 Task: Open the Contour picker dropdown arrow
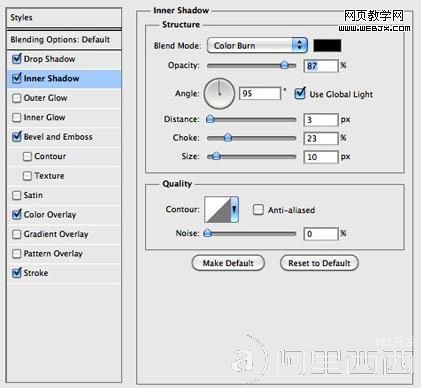click(x=235, y=210)
